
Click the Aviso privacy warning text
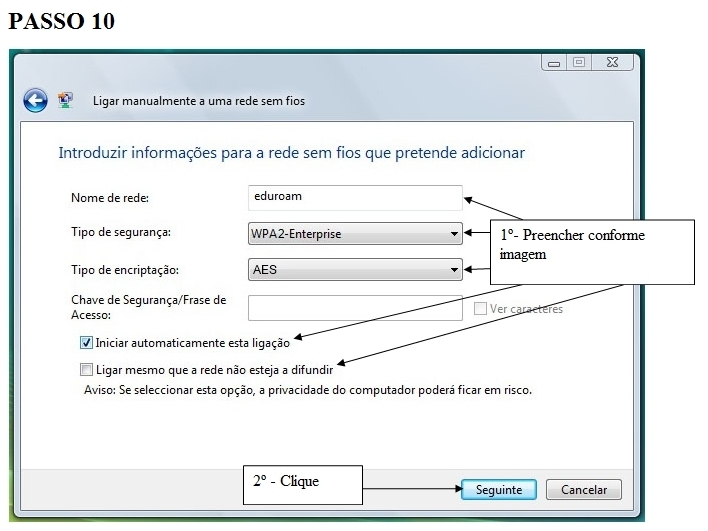pyautogui.click(x=308, y=390)
